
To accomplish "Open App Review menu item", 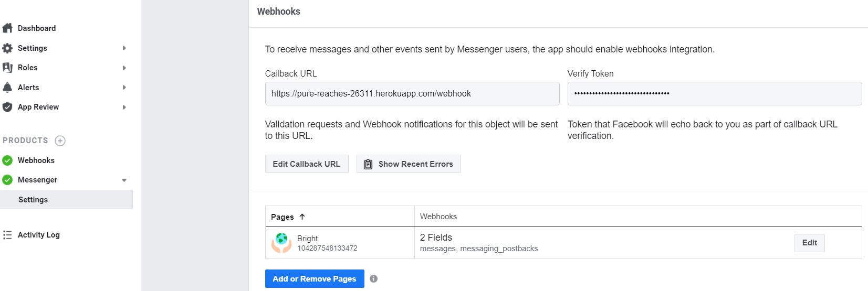I will point(38,107).
